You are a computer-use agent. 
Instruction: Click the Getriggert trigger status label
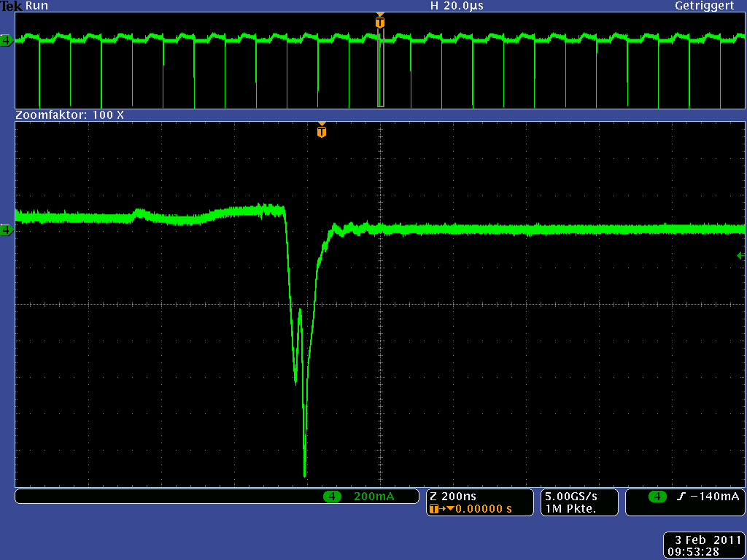tap(704, 6)
